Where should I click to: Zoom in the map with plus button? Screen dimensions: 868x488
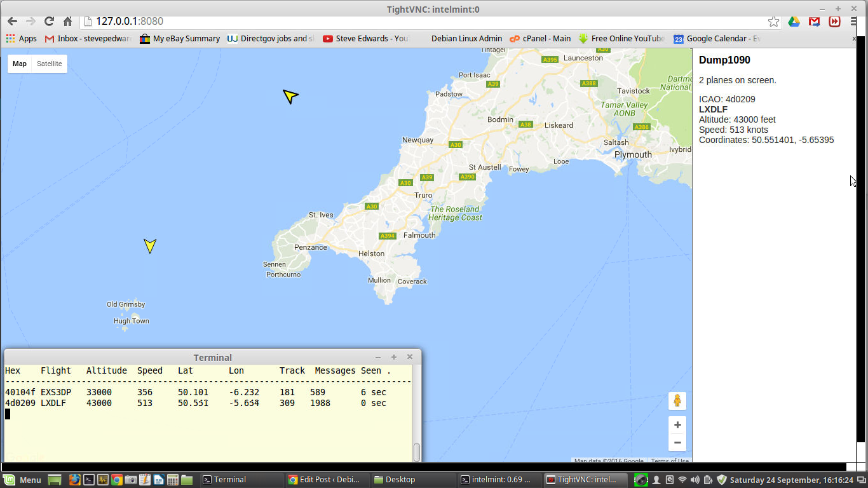point(677,425)
